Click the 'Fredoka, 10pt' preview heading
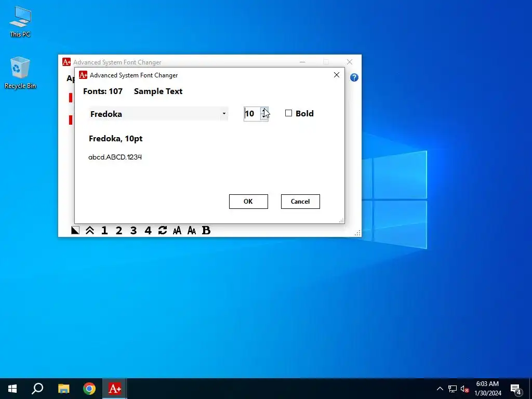The image size is (532, 399). [x=116, y=138]
